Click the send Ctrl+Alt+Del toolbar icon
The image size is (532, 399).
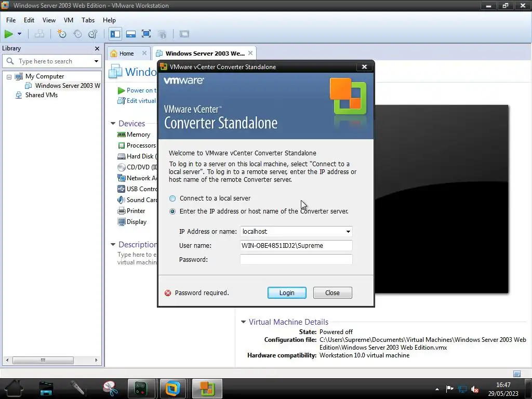(39, 34)
